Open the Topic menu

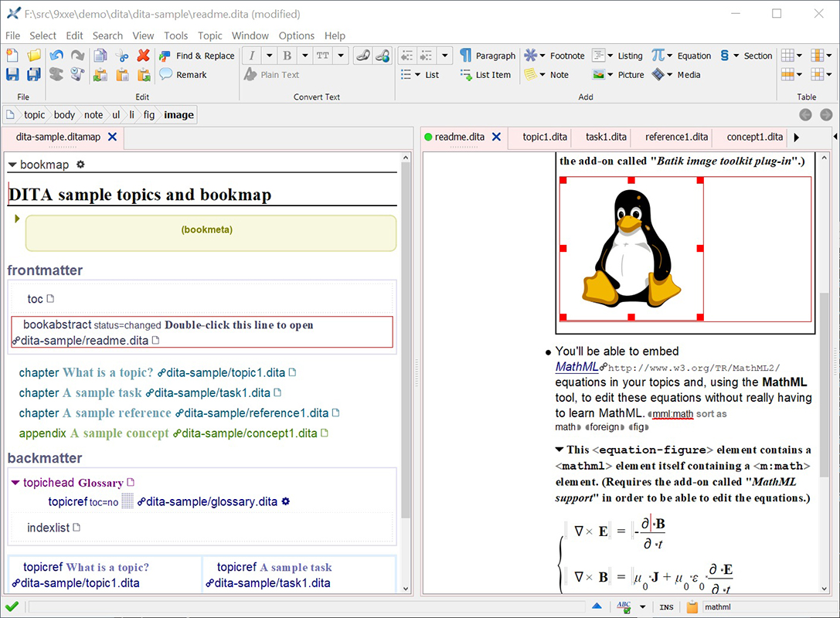[209, 36]
